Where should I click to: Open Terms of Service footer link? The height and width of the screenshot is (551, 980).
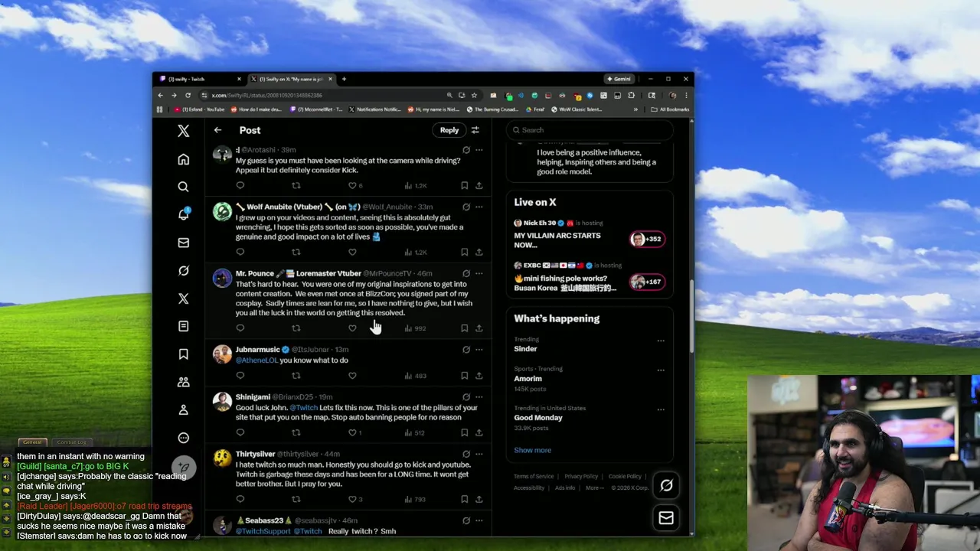tap(534, 477)
